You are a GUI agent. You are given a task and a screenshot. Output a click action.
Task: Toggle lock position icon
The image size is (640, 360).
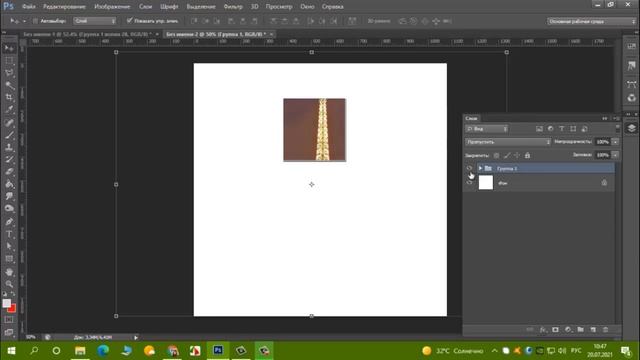pos(517,156)
